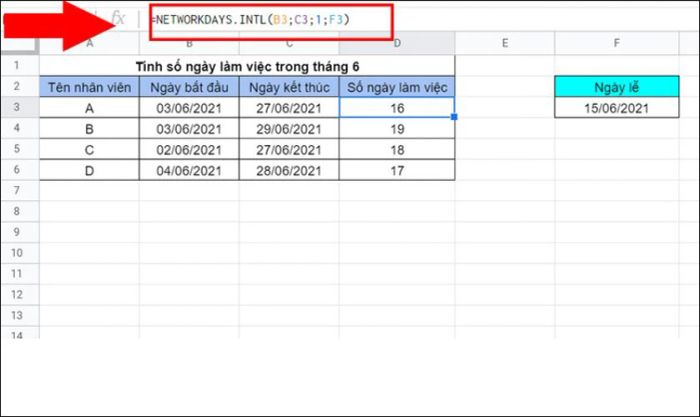Select start date 03/06/2021 for employee B
The image size is (700, 417).
[x=189, y=129]
